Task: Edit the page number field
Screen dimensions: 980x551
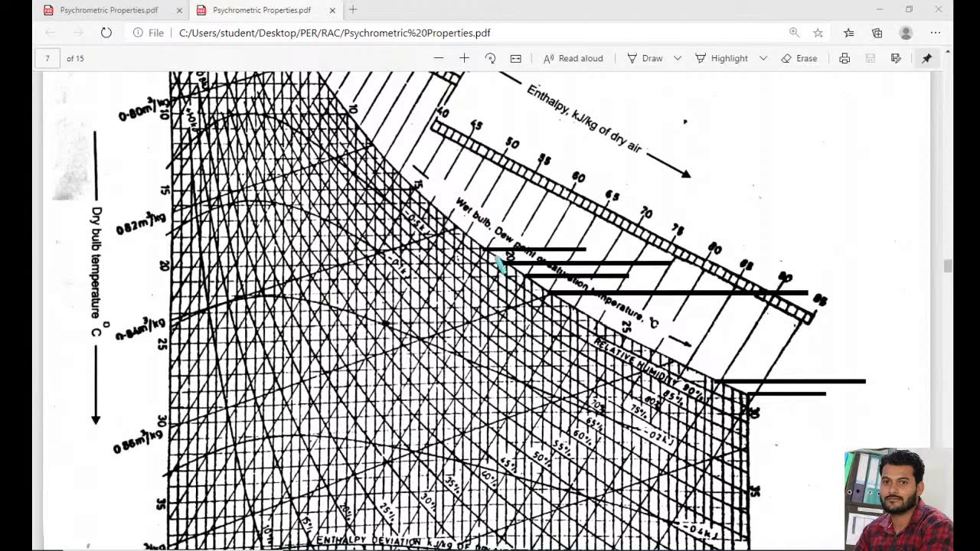Action: (47, 58)
